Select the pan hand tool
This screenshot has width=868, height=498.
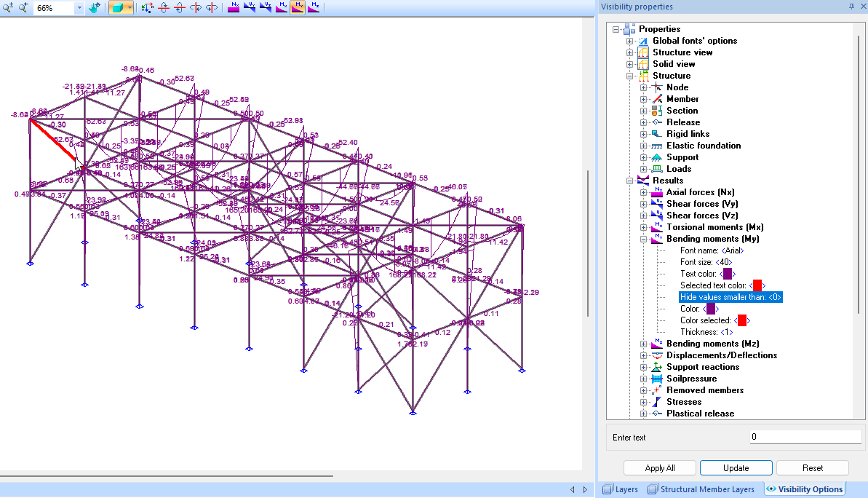[x=95, y=8]
